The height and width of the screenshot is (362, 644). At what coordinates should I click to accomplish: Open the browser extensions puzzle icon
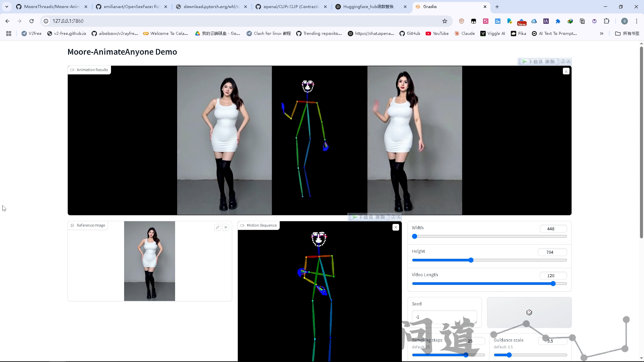click(606, 21)
